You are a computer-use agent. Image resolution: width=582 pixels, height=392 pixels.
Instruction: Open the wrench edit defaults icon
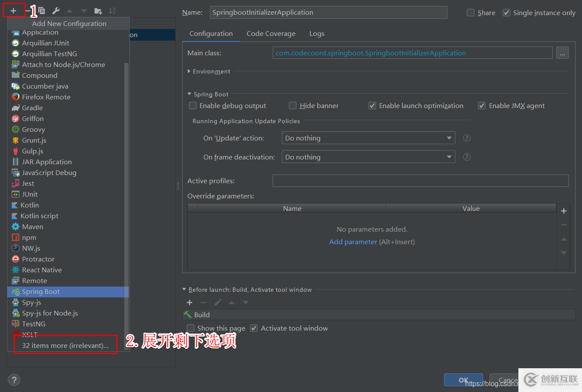(x=56, y=11)
